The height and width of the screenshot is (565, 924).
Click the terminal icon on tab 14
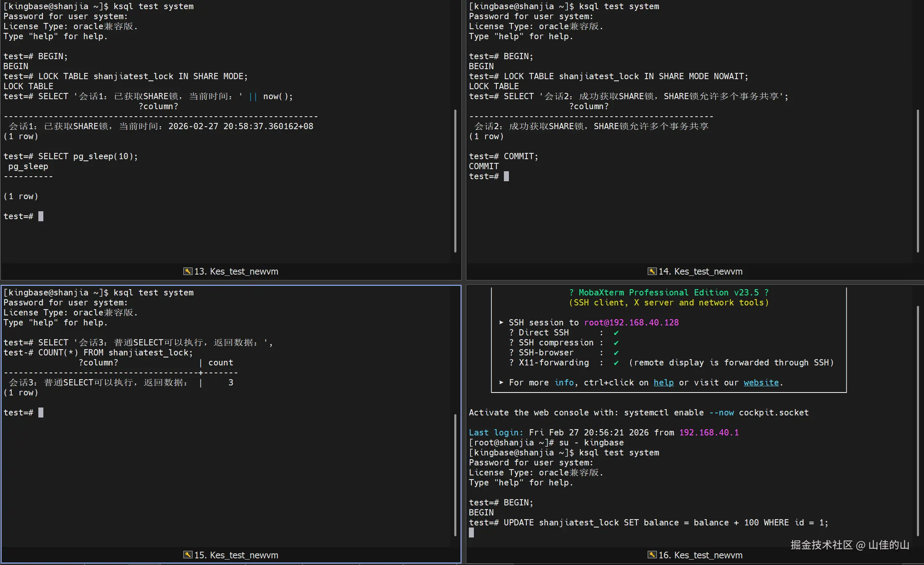tap(652, 271)
